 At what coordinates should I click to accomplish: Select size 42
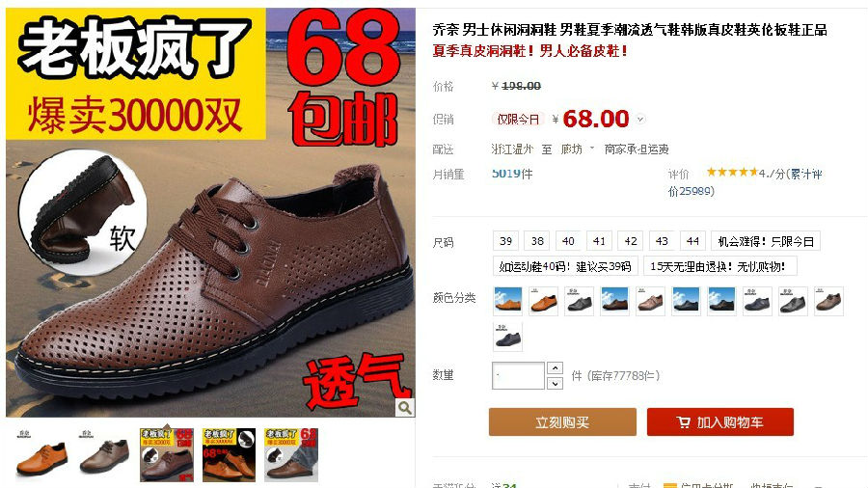tap(631, 241)
